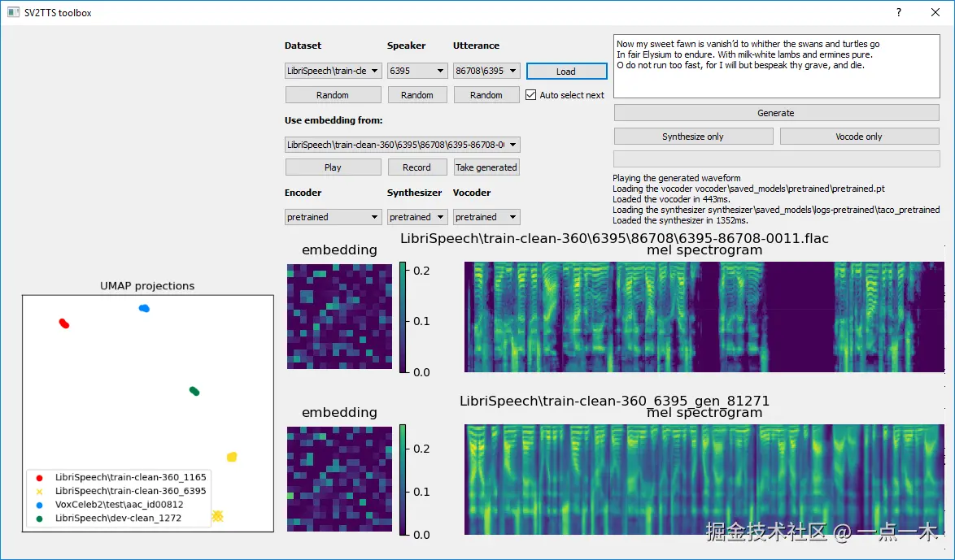
Task: Click the Load button
Action: [566, 71]
